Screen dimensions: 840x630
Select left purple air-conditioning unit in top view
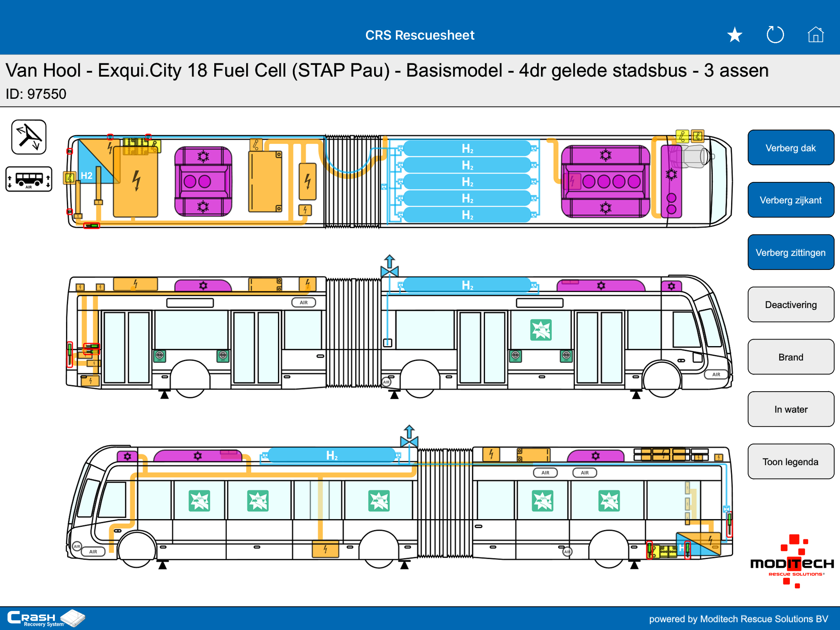click(x=203, y=181)
